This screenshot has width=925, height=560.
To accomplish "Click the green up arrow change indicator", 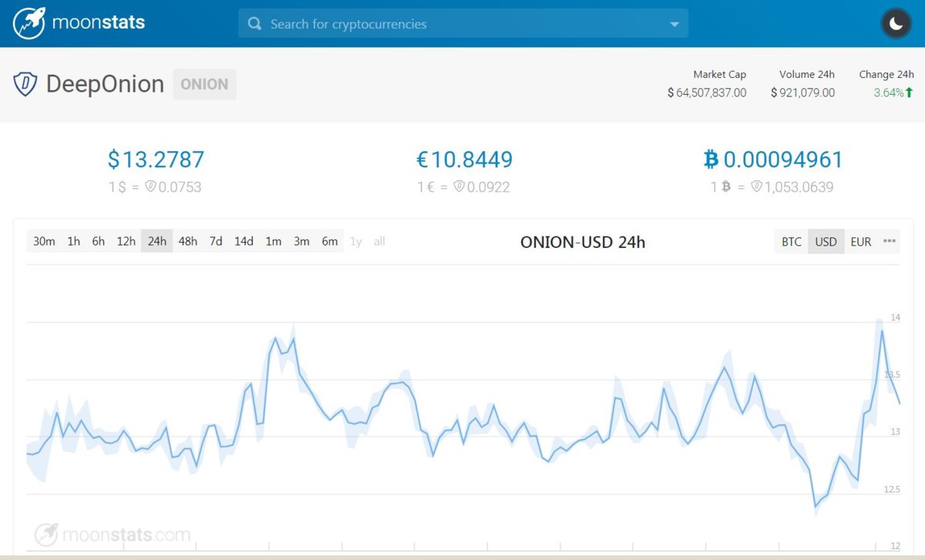I will tap(910, 92).
